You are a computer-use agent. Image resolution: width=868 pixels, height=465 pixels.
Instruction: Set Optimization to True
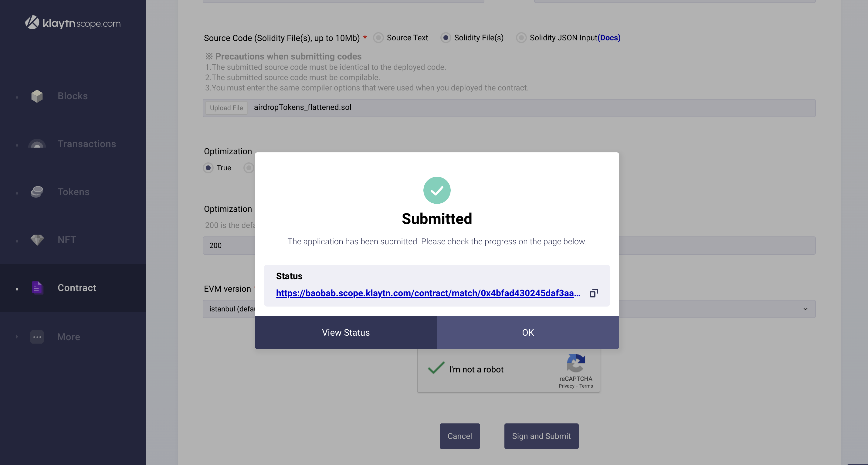pyautogui.click(x=208, y=168)
